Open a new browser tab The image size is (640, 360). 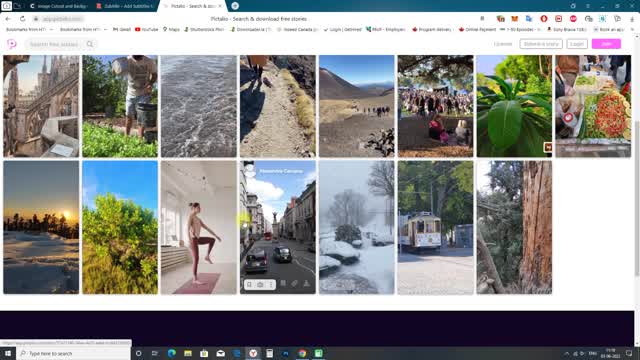click(x=235, y=6)
